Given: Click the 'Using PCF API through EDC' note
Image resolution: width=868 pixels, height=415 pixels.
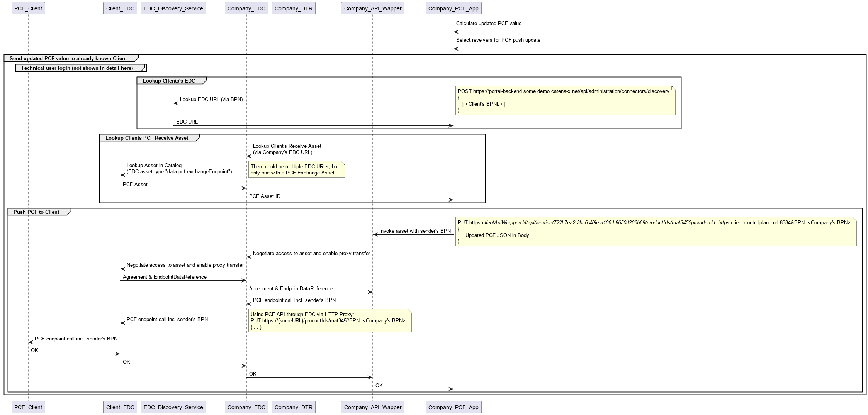Looking at the screenshot, I should pos(330,320).
